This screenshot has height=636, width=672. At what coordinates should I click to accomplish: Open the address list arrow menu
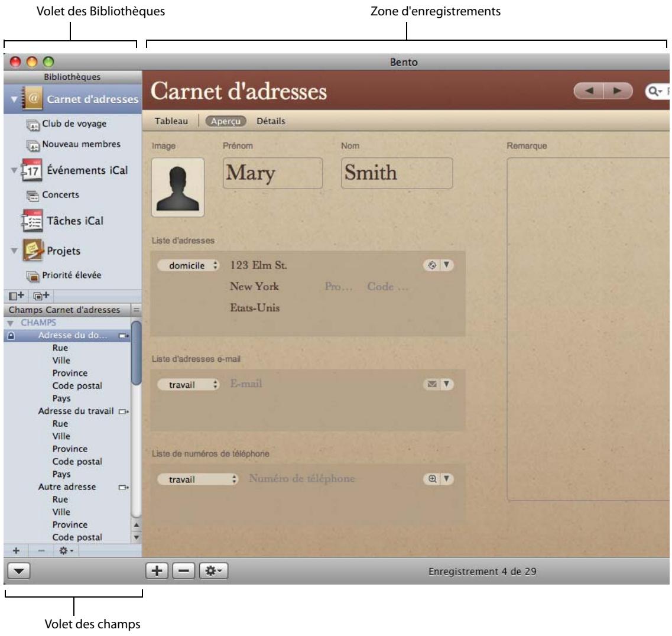pos(447,265)
